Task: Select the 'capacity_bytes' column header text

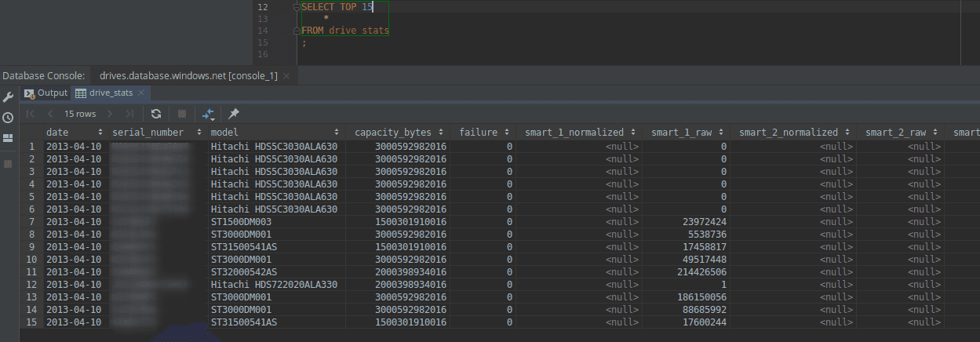Action: [x=393, y=133]
